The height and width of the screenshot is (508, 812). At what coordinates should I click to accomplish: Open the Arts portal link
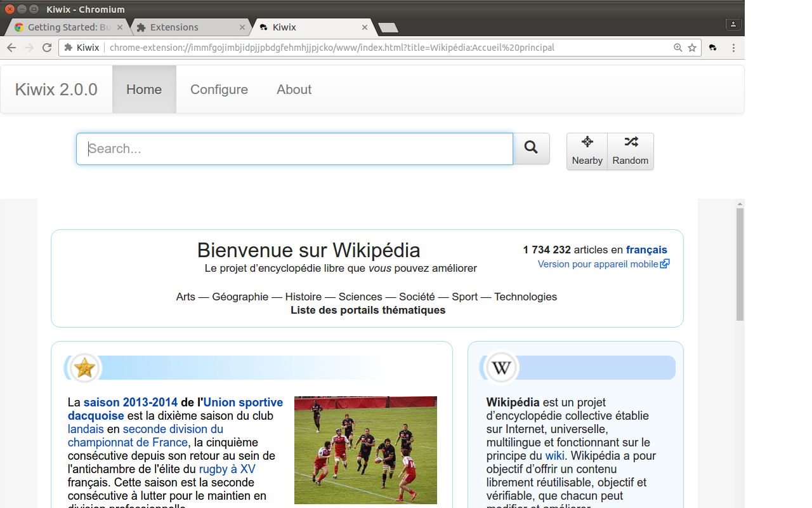[186, 297]
